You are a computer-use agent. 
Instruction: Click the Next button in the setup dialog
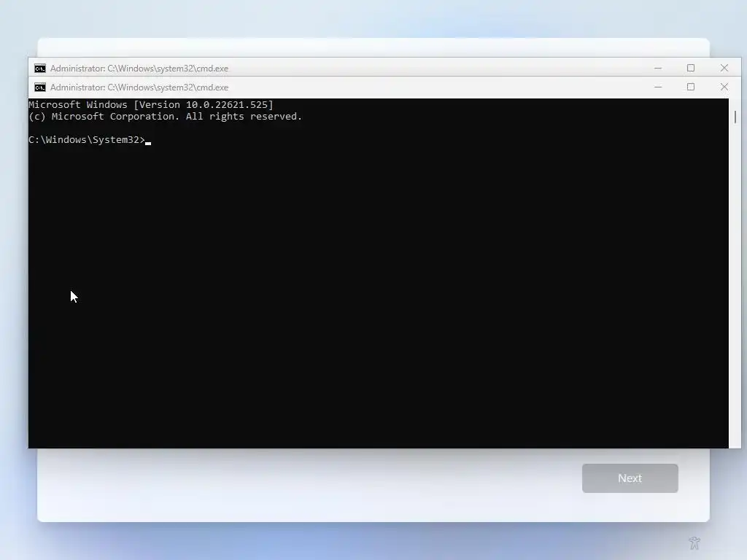[x=630, y=478]
